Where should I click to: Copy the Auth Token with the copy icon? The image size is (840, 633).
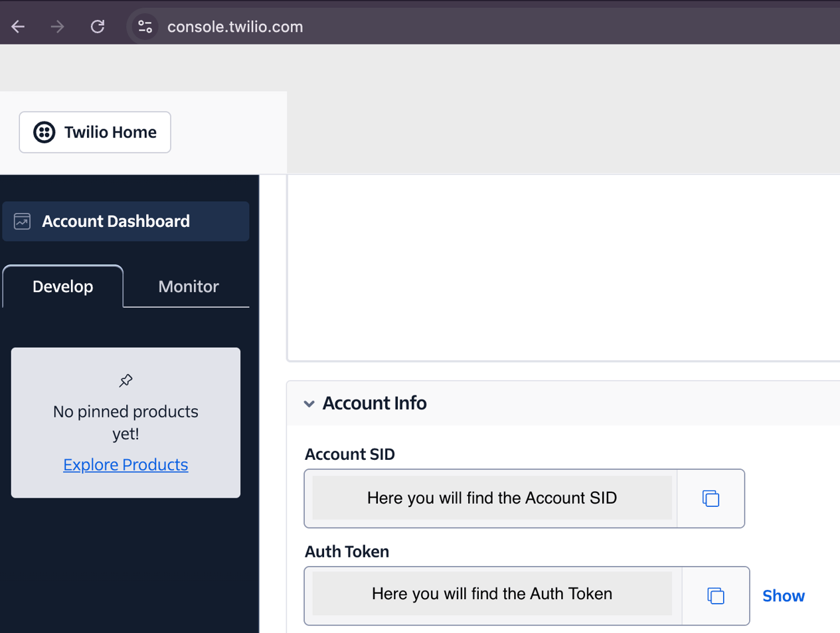click(715, 596)
